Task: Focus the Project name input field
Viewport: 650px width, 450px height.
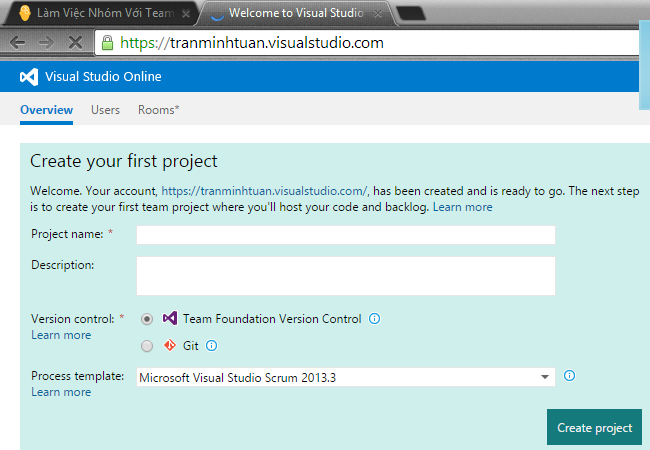Action: (346, 235)
